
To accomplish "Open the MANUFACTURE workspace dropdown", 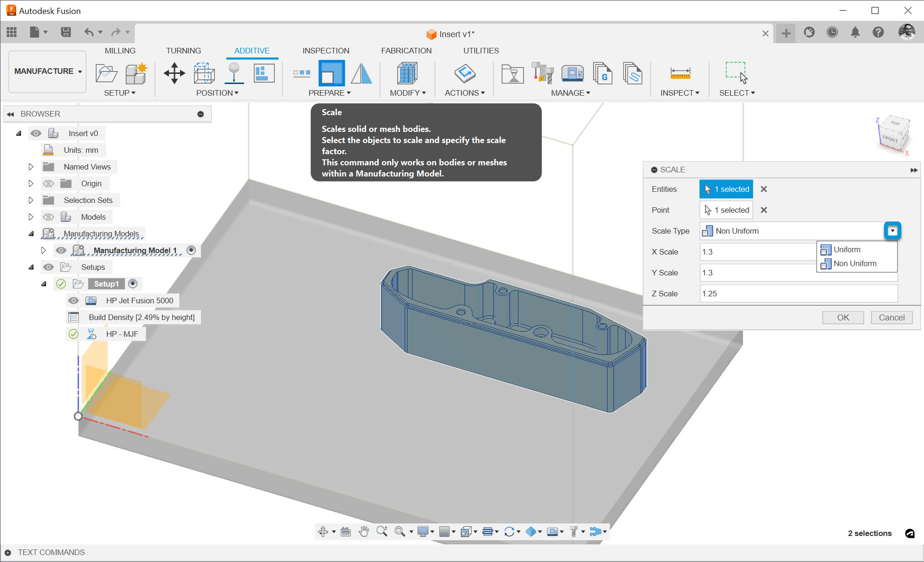I will [47, 71].
